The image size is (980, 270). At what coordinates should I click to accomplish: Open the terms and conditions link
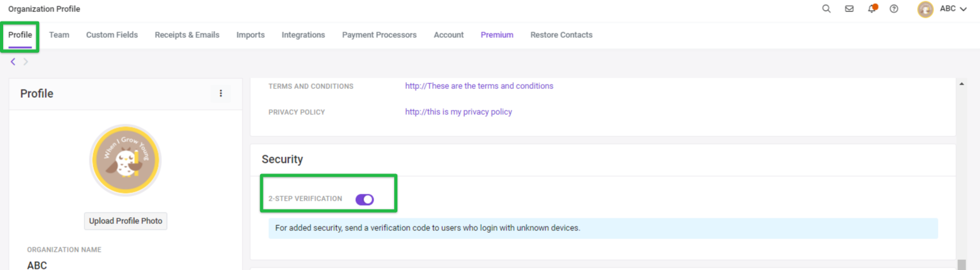click(479, 86)
